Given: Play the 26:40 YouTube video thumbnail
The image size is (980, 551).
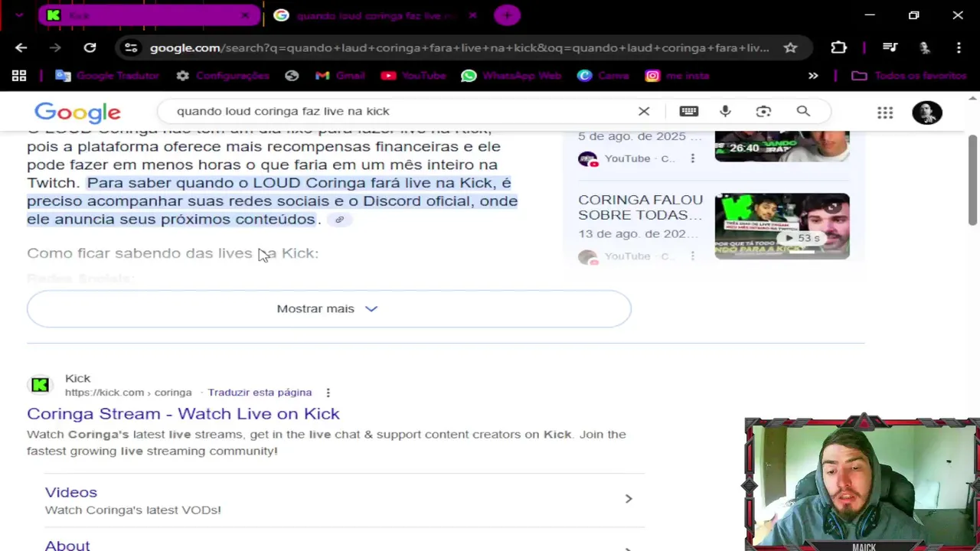Looking at the screenshot, I should 782,145.
